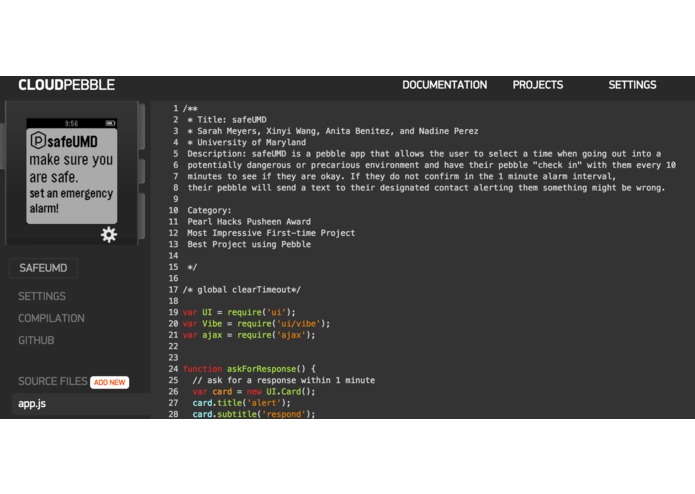Open the Documentation menu

(x=445, y=85)
